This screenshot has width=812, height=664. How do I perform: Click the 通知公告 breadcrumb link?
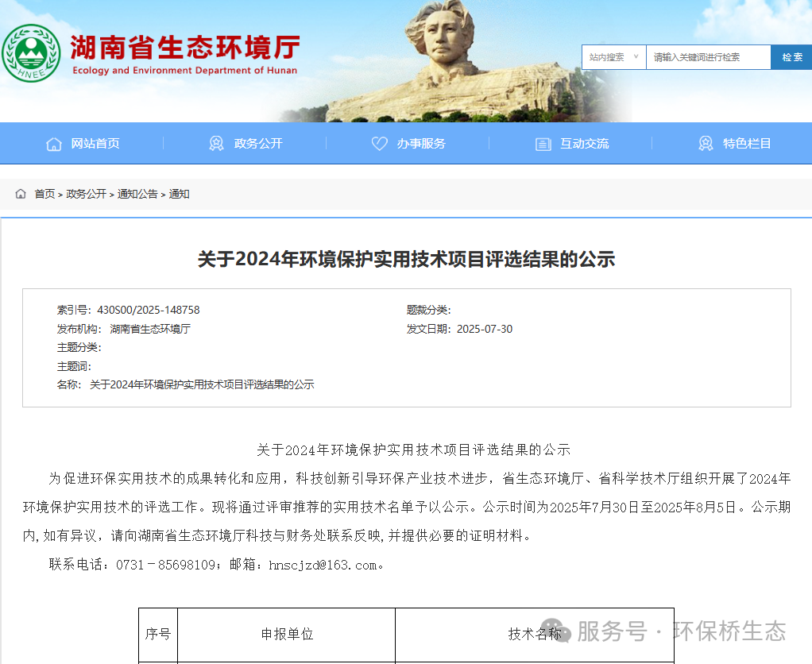[137, 194]
